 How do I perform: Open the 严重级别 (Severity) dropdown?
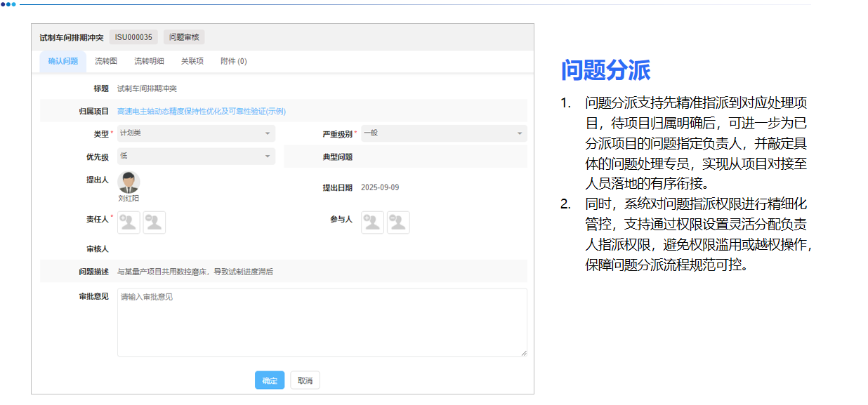(442, 133)
